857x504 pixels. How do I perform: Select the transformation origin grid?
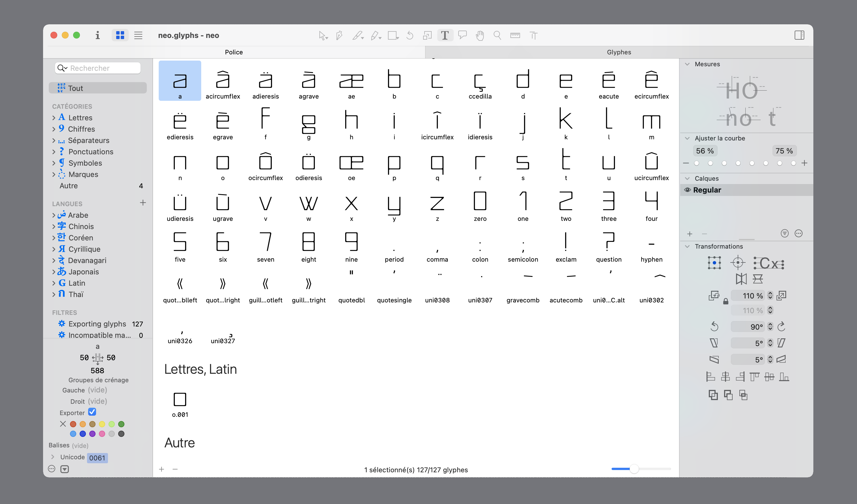tap(714, 263)
